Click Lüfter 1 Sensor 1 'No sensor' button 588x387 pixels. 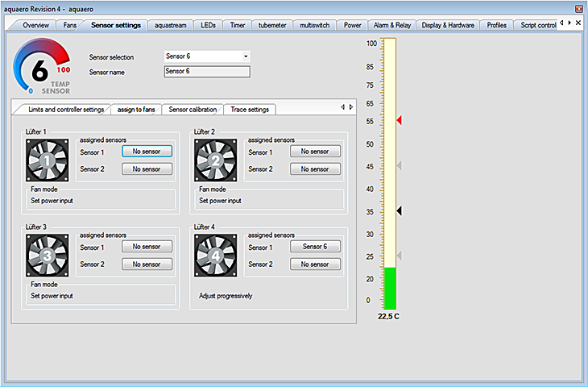pos(147,152)
